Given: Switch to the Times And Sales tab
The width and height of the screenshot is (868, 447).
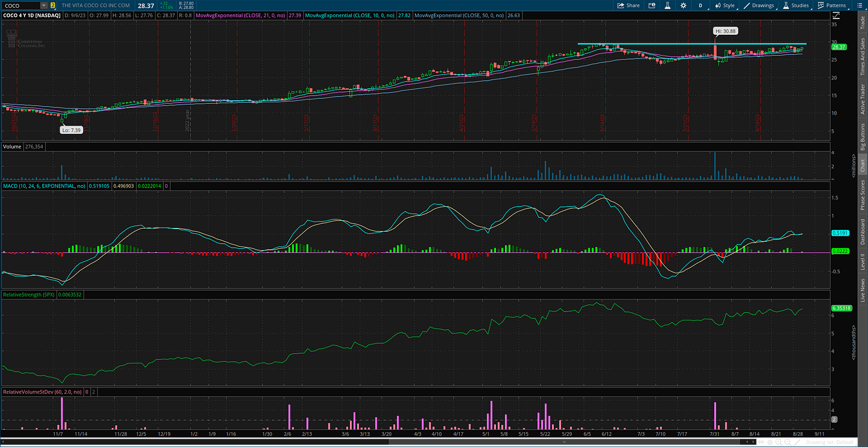Looking at the screenshot, I should 863,56.
